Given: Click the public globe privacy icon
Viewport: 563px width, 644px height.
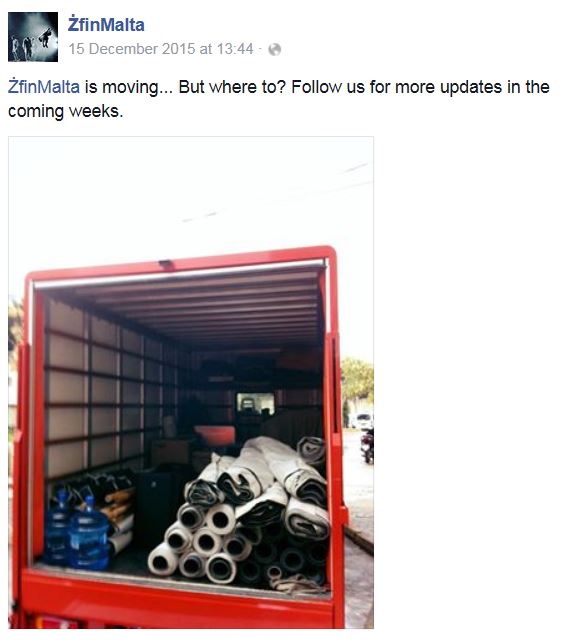Looking at the screenshot, I should pos(275,49).
